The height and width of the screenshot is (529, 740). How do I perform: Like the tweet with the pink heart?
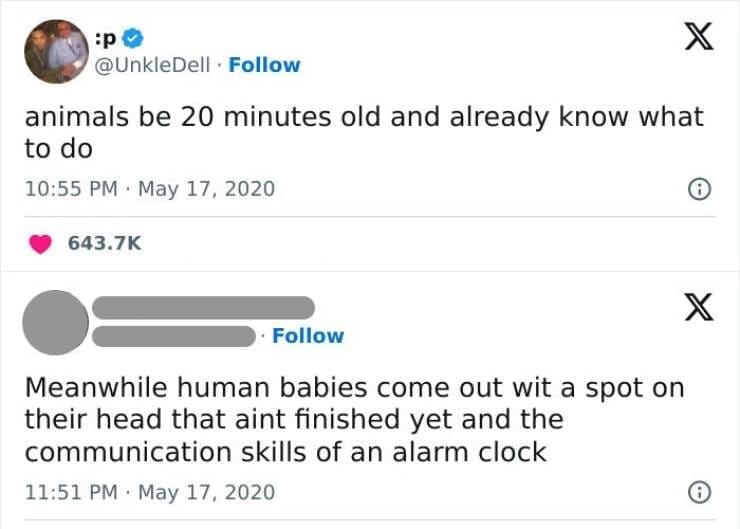click(41, 244)
